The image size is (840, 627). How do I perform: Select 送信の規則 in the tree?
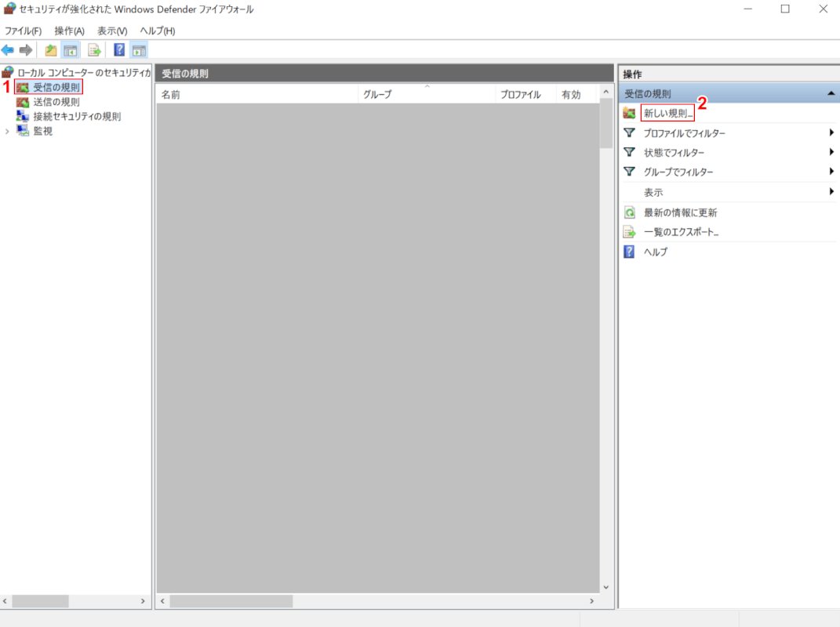pyautogui.click(x=56, y=102)
